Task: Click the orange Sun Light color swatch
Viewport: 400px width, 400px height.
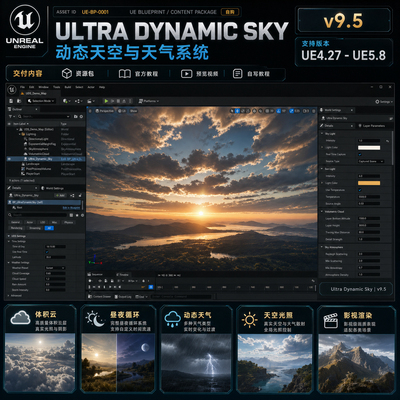Action: pos(369,183)
